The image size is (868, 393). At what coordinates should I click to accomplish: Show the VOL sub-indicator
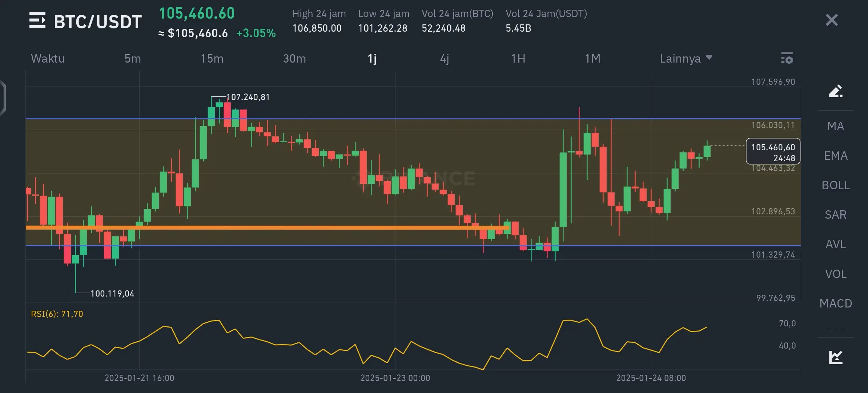point(835,274)
